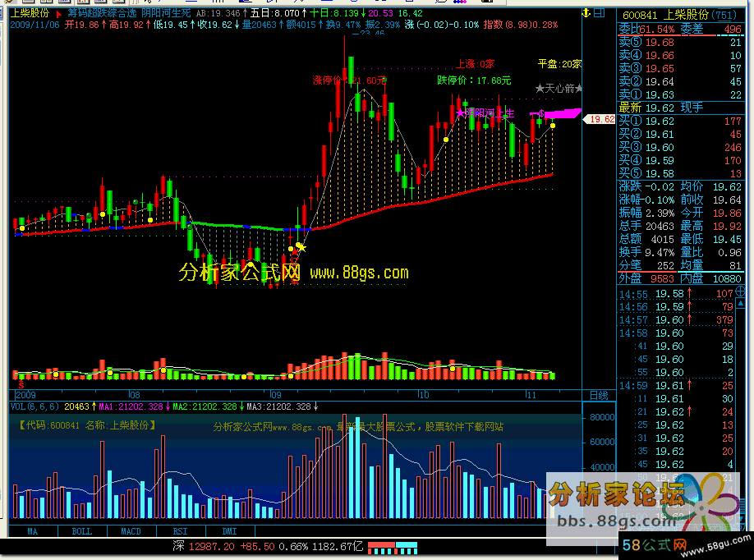Switch to the MA indicator tab

tap(33, 531)
